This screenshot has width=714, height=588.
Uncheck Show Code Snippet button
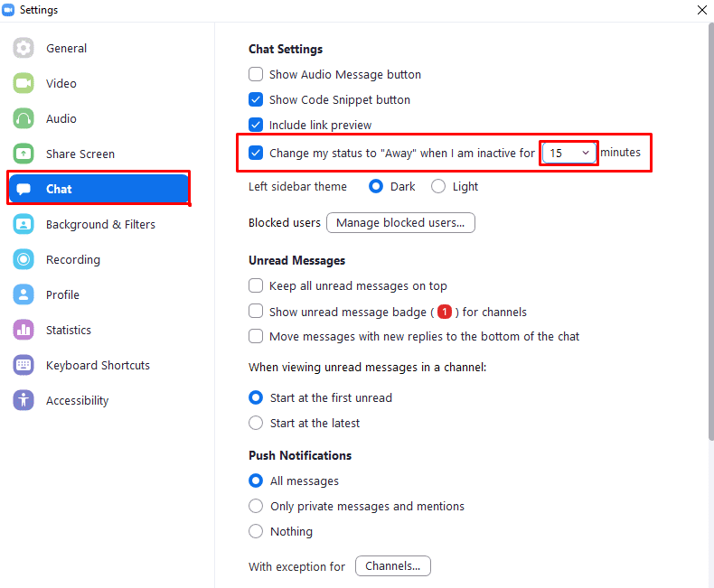click(256, 99)
